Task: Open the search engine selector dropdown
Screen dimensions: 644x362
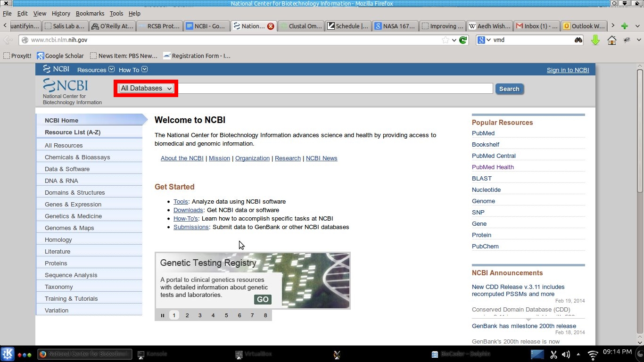Action: coord(485,40)
